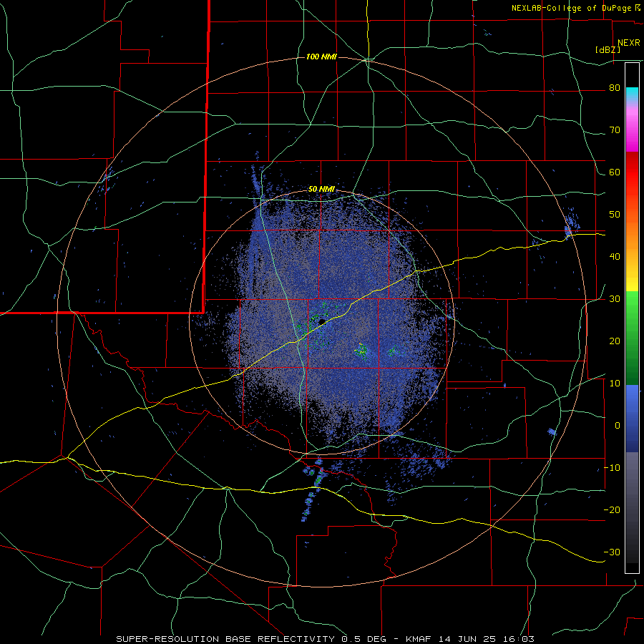The height and width of the screenshot is (644, 644).
Task: Click the -20 value on the dBZ scale
Action: pos(612,509)
